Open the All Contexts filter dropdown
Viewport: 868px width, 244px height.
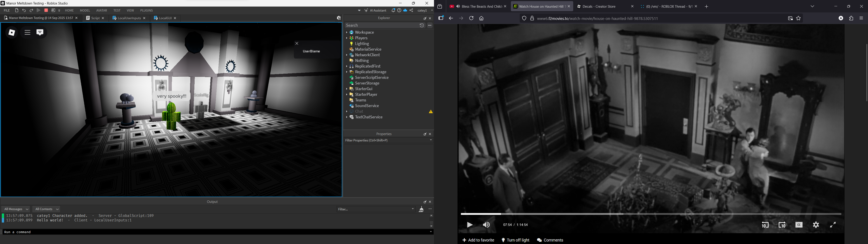pyautogui.click(x=47, y=209)
